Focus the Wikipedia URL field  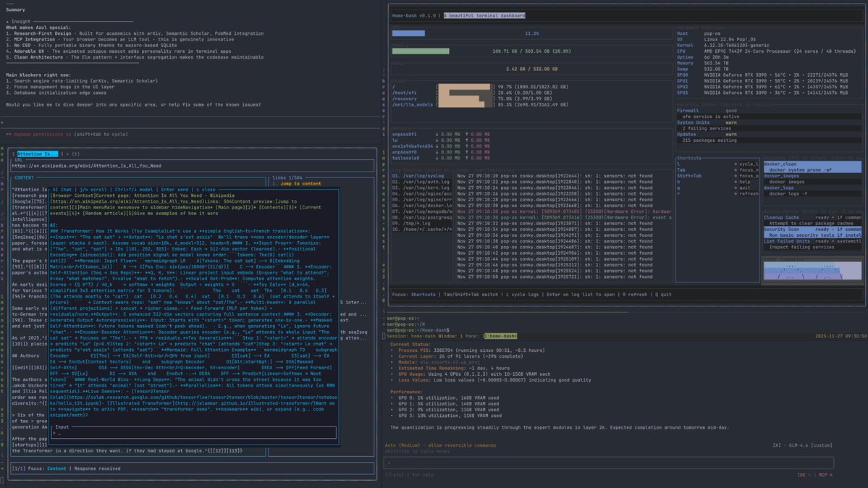192,166
